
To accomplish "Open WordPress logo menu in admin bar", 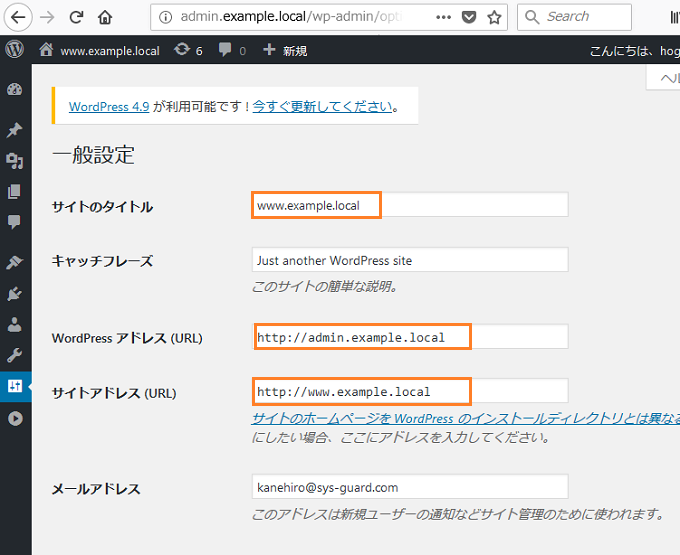I will coord(14,50).
